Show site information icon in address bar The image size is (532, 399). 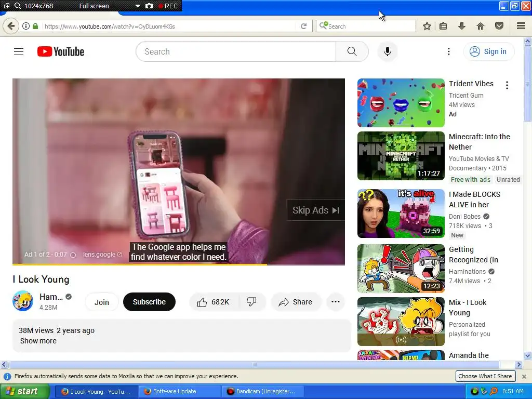(x=26, y=26)
